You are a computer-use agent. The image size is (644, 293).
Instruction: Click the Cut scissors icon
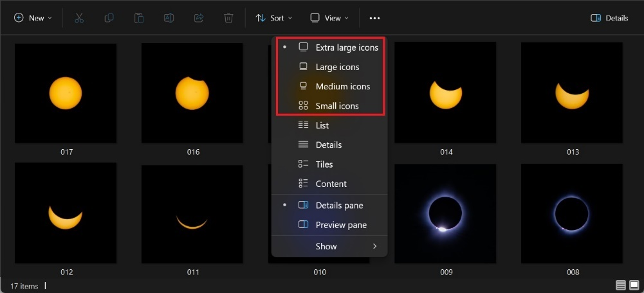click(79, 18)
